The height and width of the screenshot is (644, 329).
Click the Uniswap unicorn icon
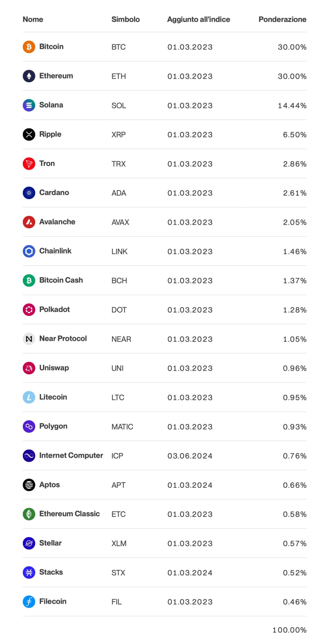[29, 368]
